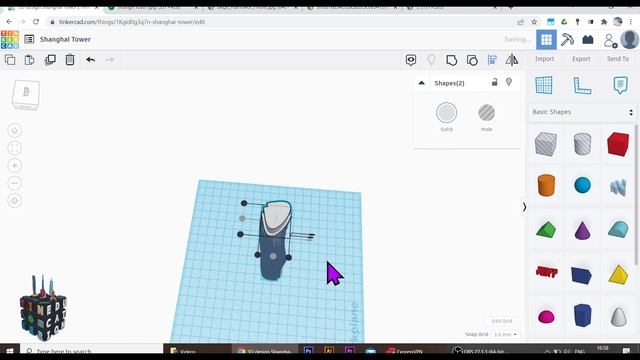
Task: Select the Mirror tool
Action: (x=512, y=60)
